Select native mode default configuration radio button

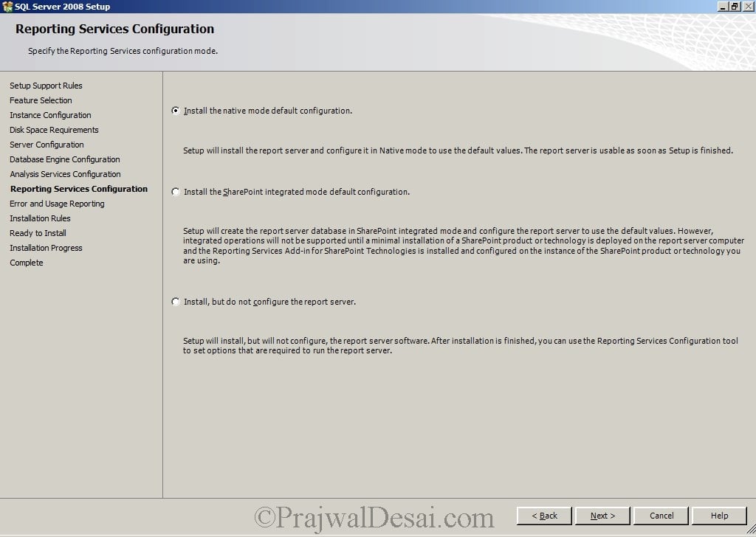point(176,111)
